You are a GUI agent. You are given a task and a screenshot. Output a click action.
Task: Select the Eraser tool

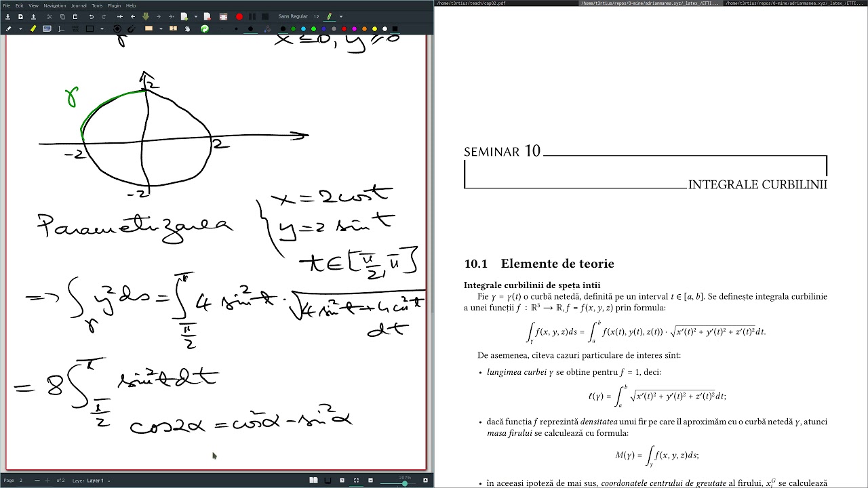8,28
